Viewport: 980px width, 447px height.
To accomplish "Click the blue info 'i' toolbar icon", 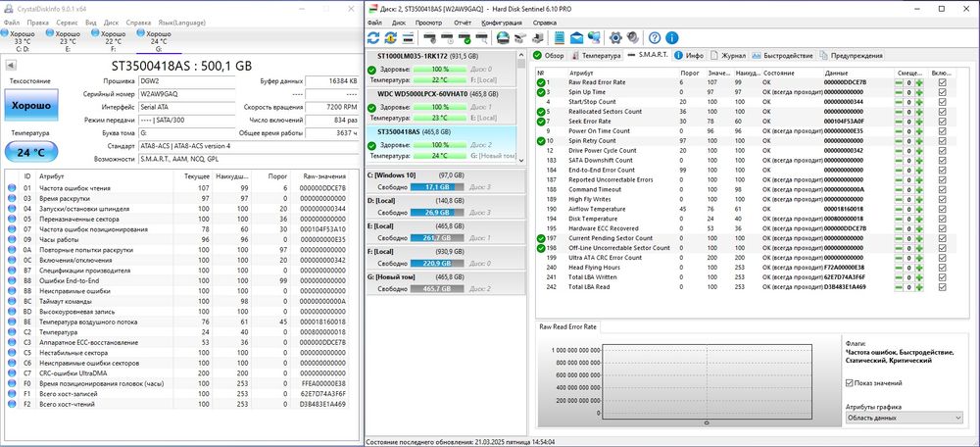I will pyautogui.click(x=672, y=37).
